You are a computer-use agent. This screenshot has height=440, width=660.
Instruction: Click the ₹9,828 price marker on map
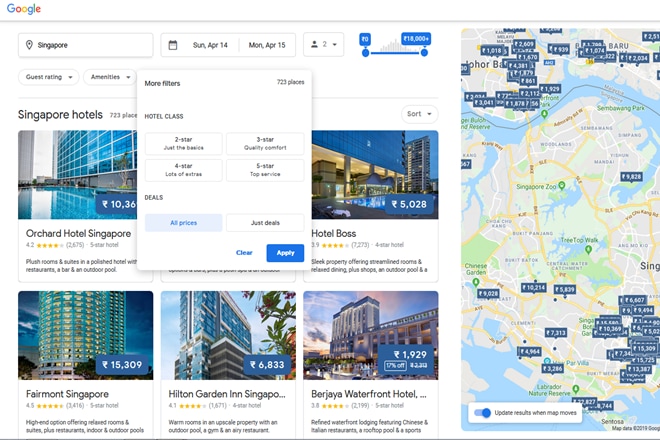(x=631, y=176)
